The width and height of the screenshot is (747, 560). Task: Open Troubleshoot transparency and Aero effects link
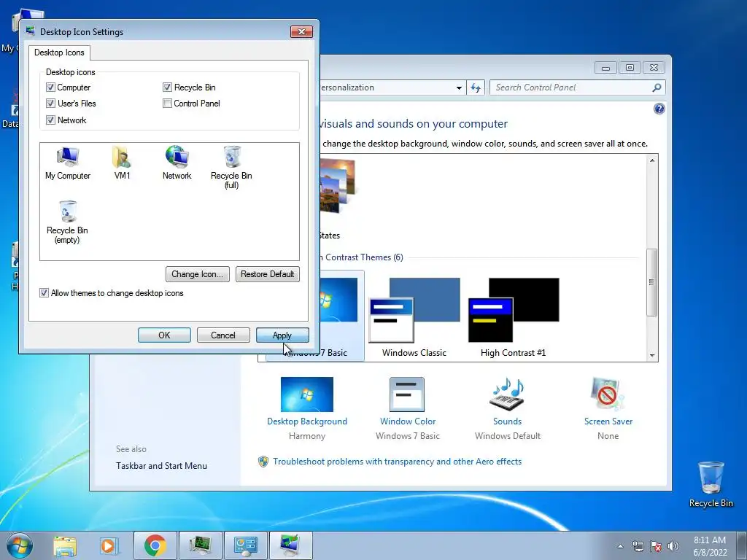[x=397, y=462]
